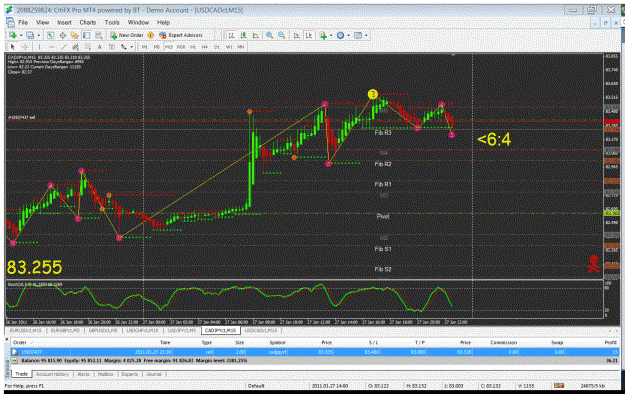The height and width of the screenshot is (394, 625).
Task: Zoom in on the chart
Action: tap(269, 35)
